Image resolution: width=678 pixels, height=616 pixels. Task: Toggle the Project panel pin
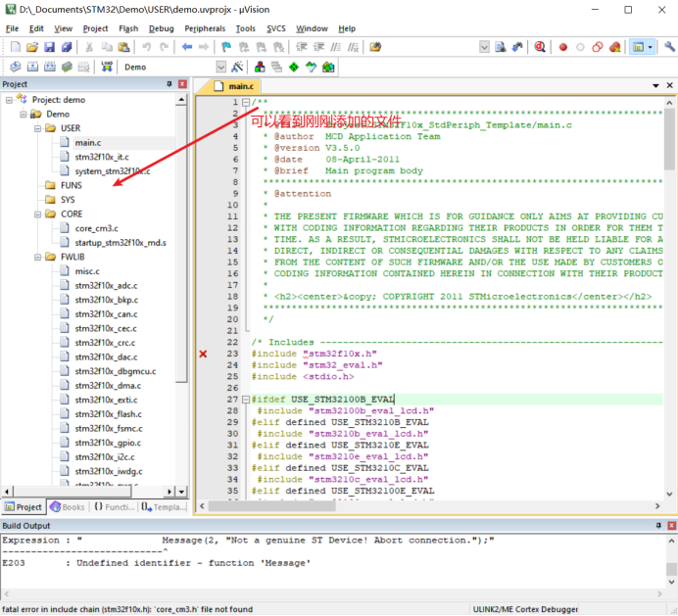point(169,84)
